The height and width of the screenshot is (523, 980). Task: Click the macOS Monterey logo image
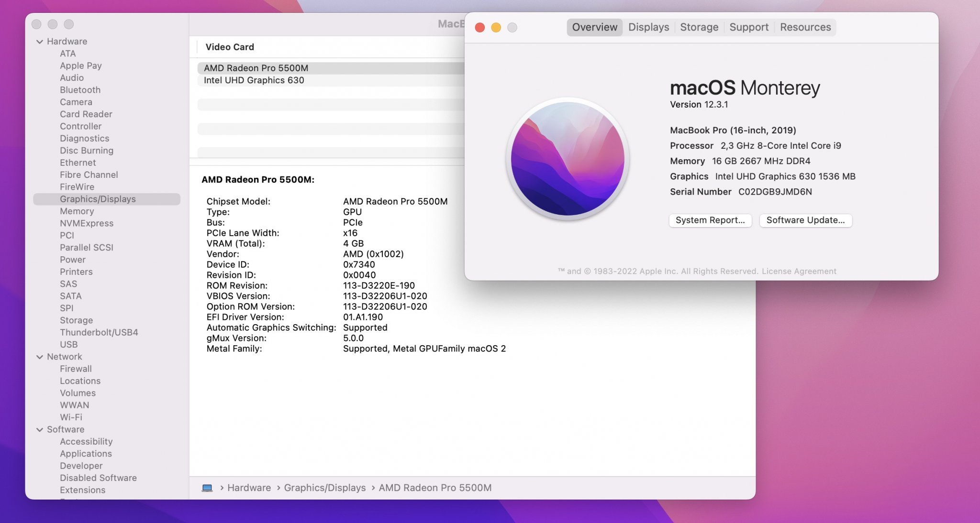[x=568, y=159]
